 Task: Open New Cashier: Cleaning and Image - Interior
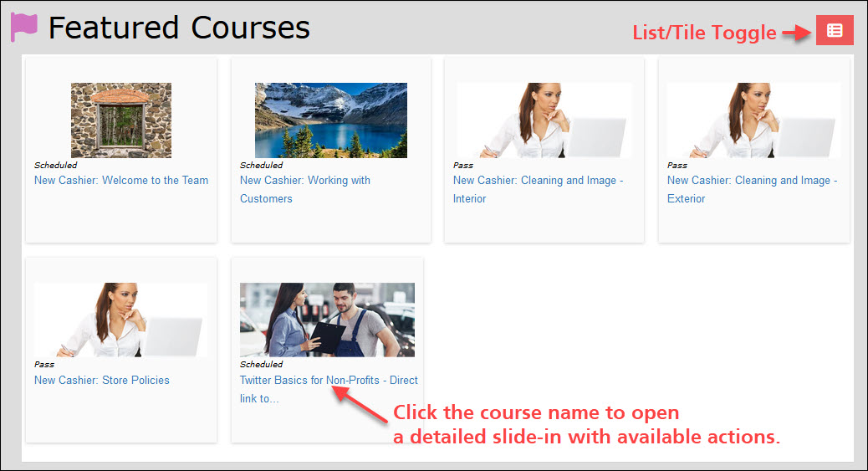[538, 181]
